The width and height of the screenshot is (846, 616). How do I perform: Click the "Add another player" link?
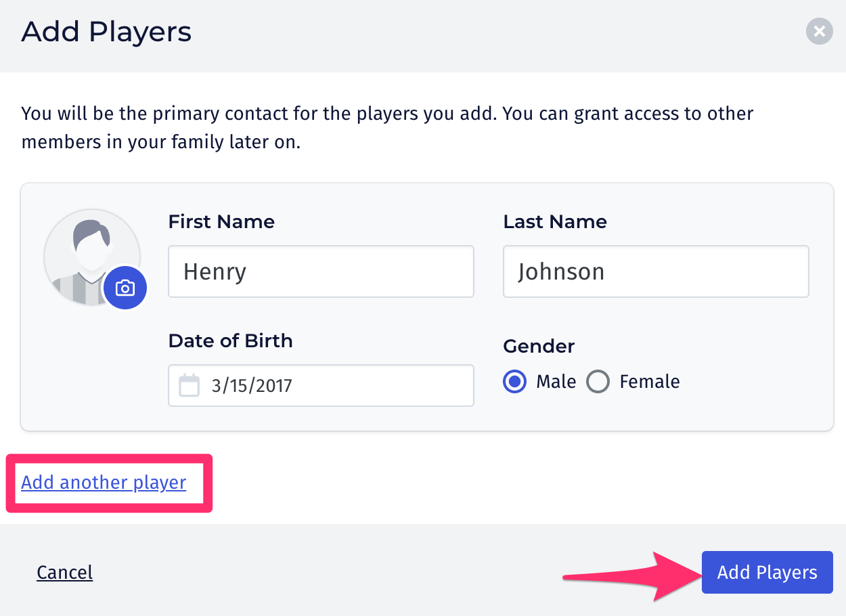104,483
